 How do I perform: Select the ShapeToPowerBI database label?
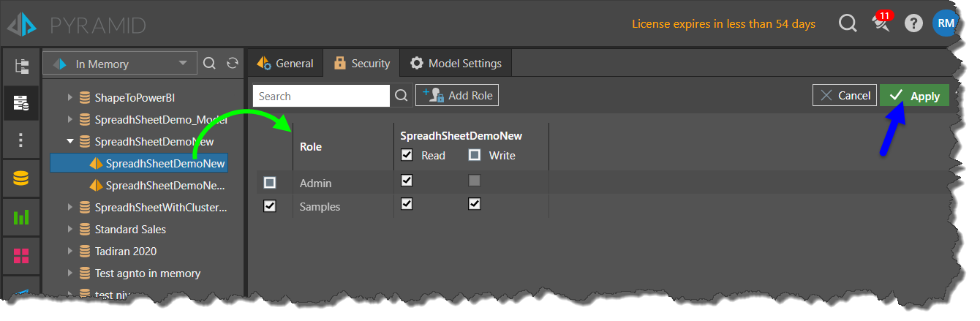pyautogui.click(x=135, y=97)
